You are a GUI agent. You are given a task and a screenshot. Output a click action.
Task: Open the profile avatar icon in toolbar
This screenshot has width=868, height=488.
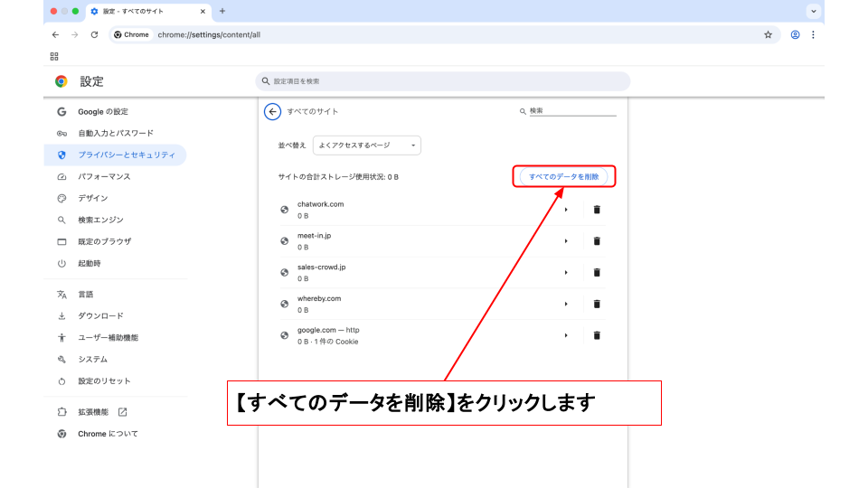click(x=795, y=34)
